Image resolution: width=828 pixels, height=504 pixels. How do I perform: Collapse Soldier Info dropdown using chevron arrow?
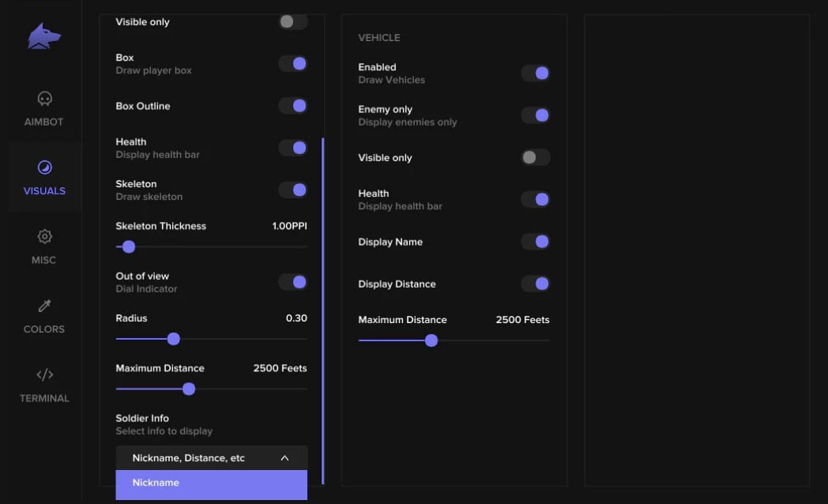click(x=284, y=458)
